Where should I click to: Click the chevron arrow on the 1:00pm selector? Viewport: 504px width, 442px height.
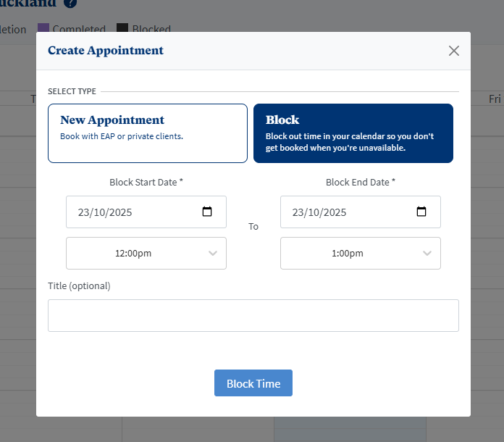(427, 254)
